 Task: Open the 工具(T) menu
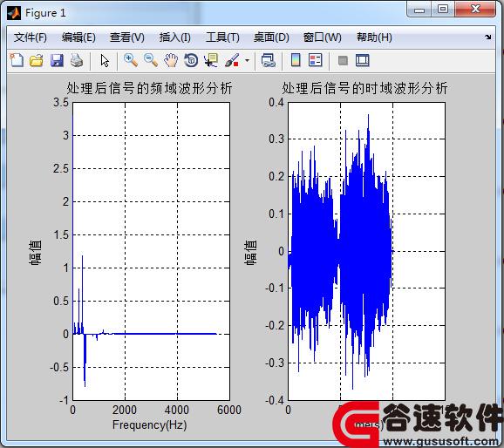(222, 37)
